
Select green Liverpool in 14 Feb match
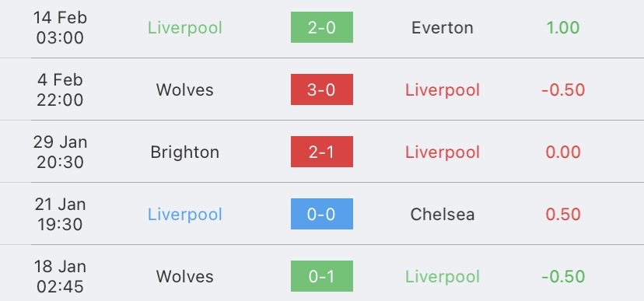[185, 28]
